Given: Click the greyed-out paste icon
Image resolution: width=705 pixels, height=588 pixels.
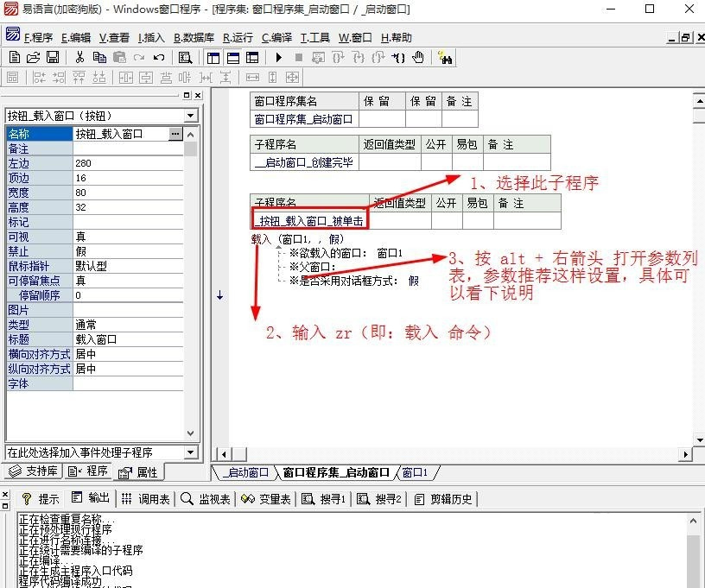Looking at the screenshot, I should (119, 58).
